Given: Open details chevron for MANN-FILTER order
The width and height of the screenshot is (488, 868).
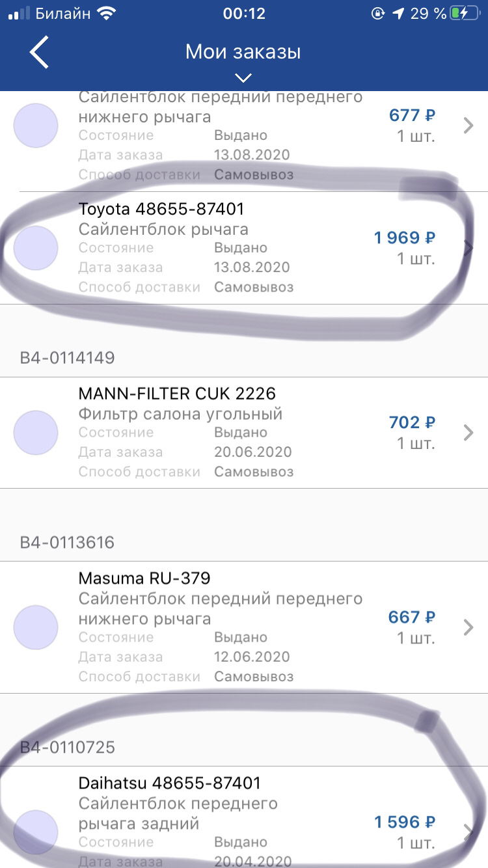Looking at the screenshot, I should (x=468, y=433).
